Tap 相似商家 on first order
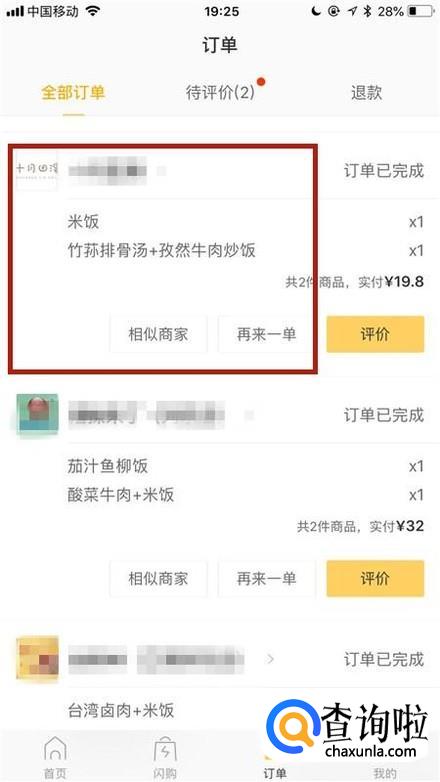Viewport: 440px width, 782px height. coord(158,334)
